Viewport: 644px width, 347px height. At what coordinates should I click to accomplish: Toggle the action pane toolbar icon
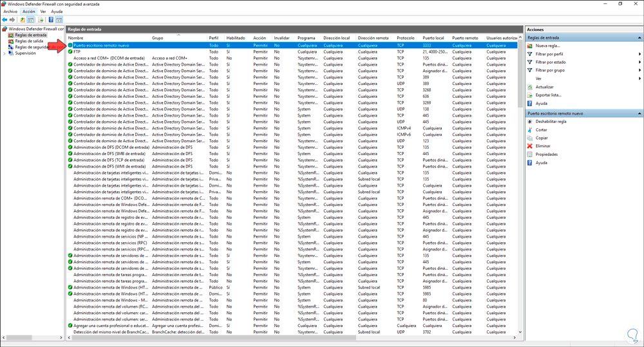tap(59, 20)
